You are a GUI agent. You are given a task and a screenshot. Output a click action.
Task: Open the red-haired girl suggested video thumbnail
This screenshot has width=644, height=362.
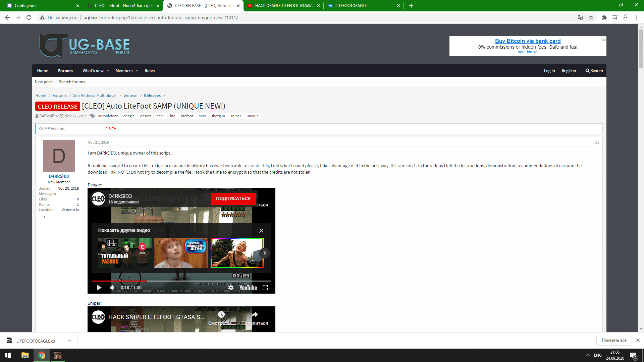181,253
